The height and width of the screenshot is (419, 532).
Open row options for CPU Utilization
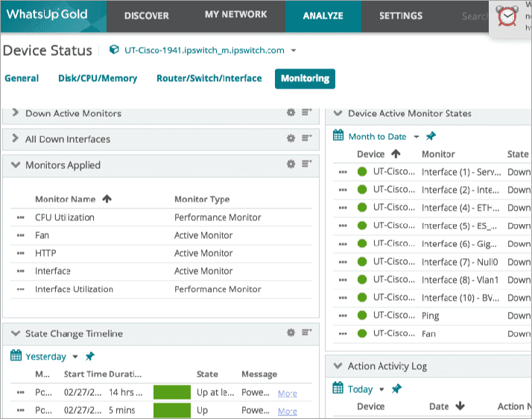tap(21, 217)
